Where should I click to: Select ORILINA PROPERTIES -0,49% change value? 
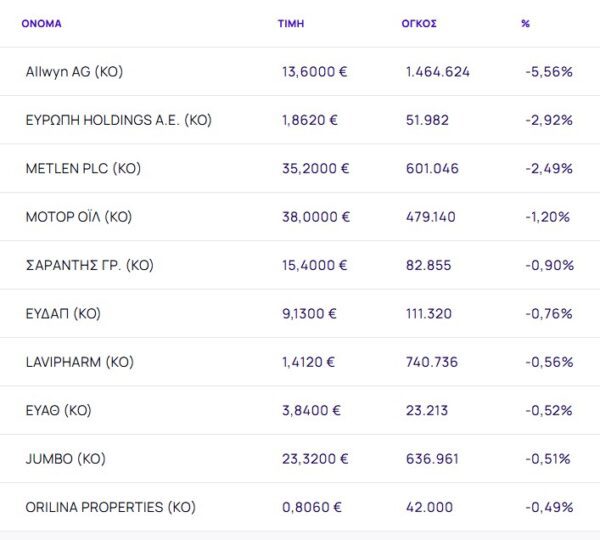coord(548,507)
